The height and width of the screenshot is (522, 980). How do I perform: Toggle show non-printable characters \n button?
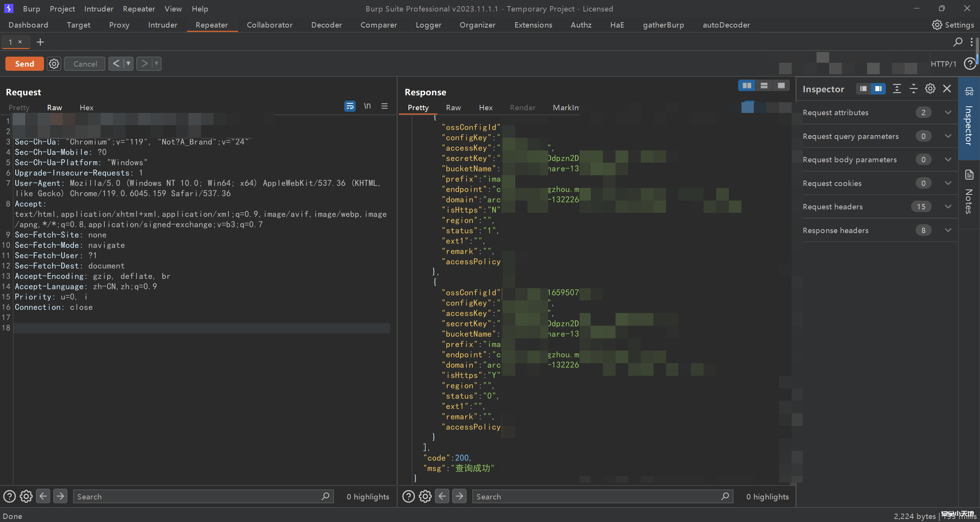[x=367, y=106]
